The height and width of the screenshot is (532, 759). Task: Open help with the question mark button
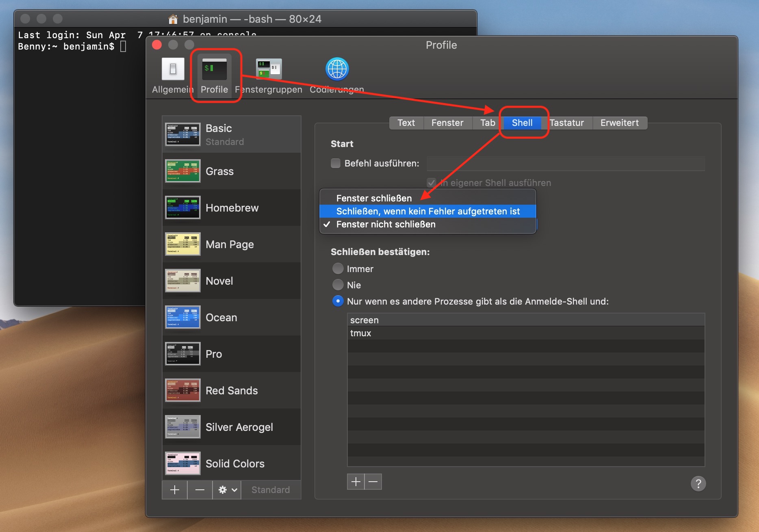click(698, 483)
